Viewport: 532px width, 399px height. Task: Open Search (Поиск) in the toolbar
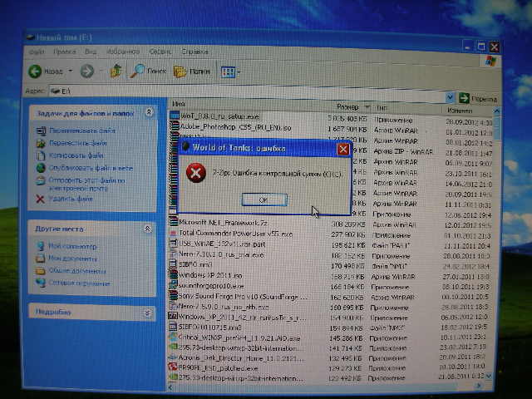click(x=148, y=71)
